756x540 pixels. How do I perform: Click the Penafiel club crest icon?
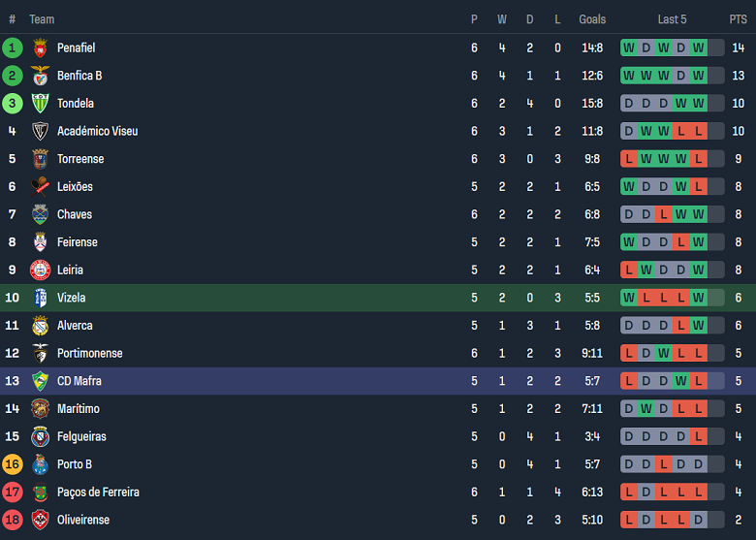pyautogui.click(x=40, y=48)
